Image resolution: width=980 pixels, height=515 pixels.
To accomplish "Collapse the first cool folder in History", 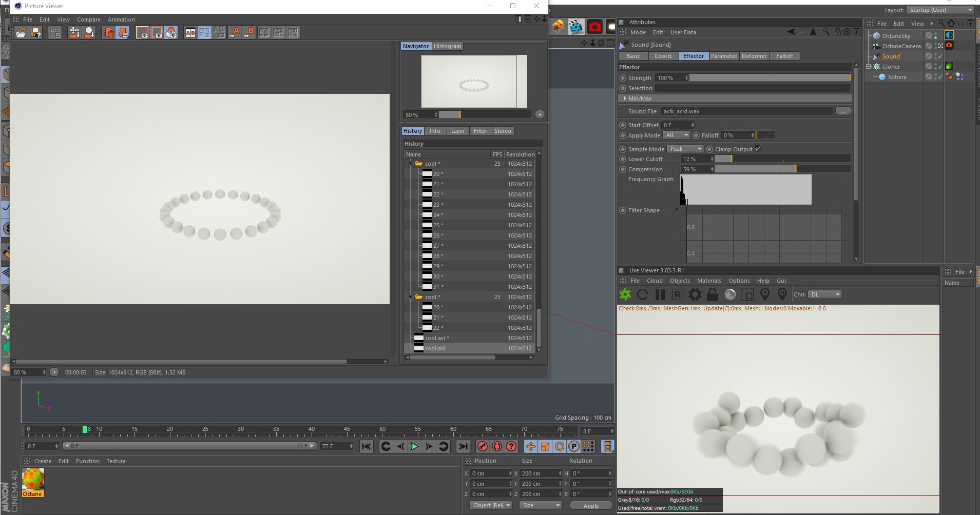I will tap(411, 164).
